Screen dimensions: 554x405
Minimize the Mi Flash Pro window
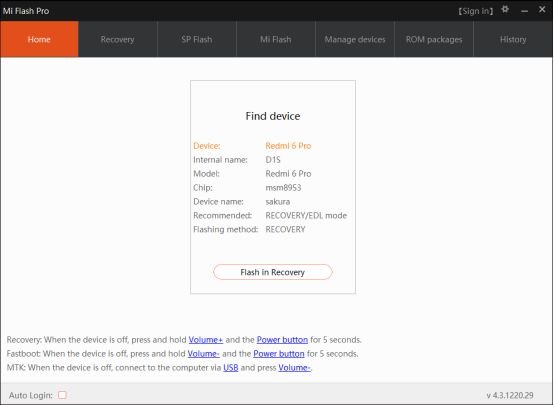coord(524,11)
